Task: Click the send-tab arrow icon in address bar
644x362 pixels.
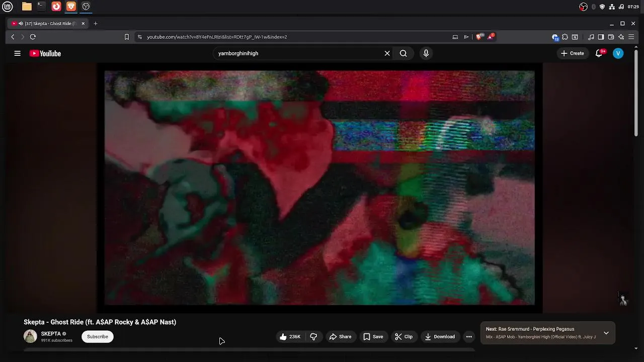Action: (x=466, y=37)
